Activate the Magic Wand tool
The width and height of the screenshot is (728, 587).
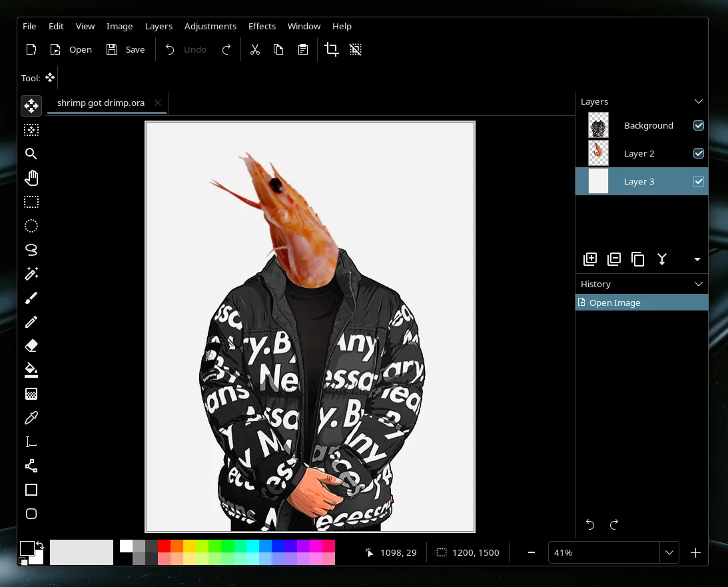31,274
